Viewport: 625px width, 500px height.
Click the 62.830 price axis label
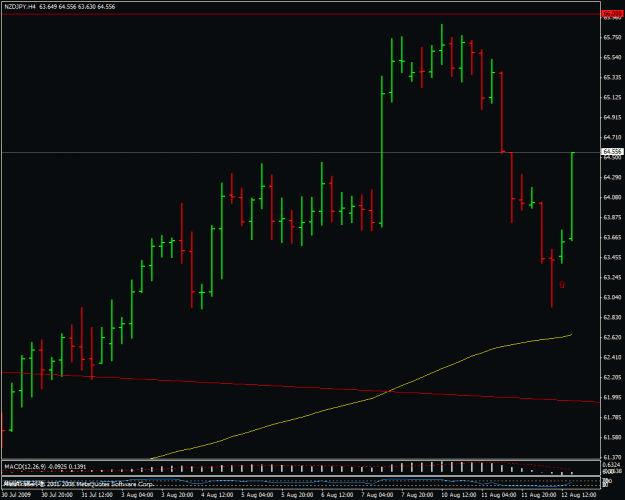click(613, 317)
